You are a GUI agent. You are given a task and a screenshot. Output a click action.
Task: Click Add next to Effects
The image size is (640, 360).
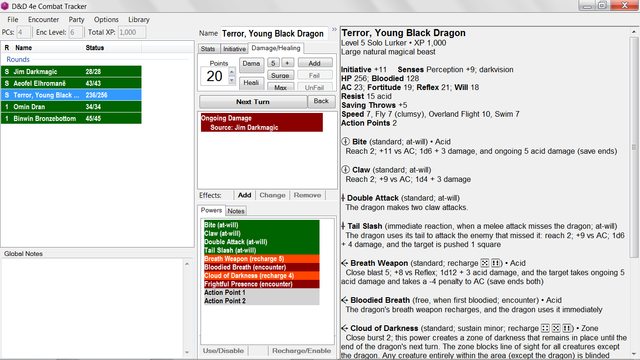[244, 195]
